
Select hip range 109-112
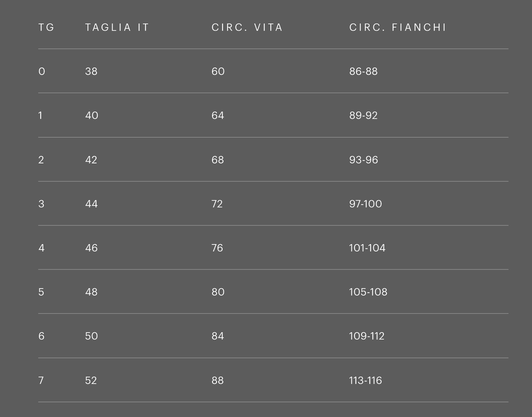click(x=367, y=336)
